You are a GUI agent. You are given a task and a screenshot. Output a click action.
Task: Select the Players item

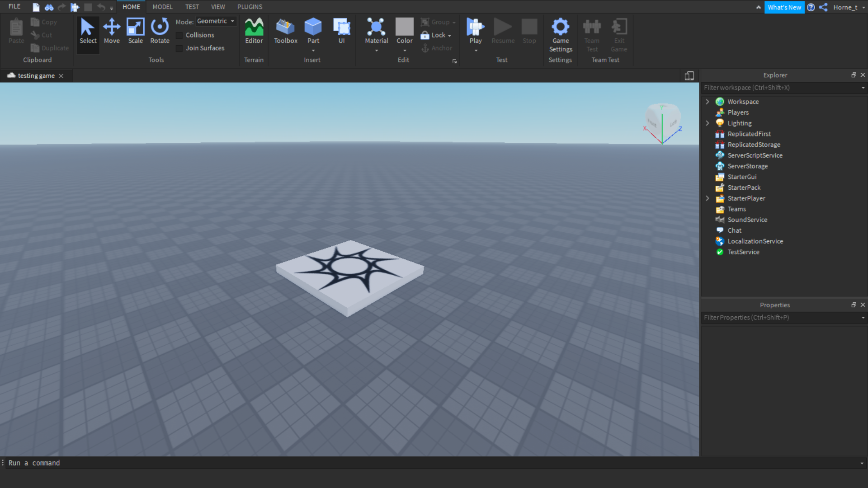pos(738,113)
